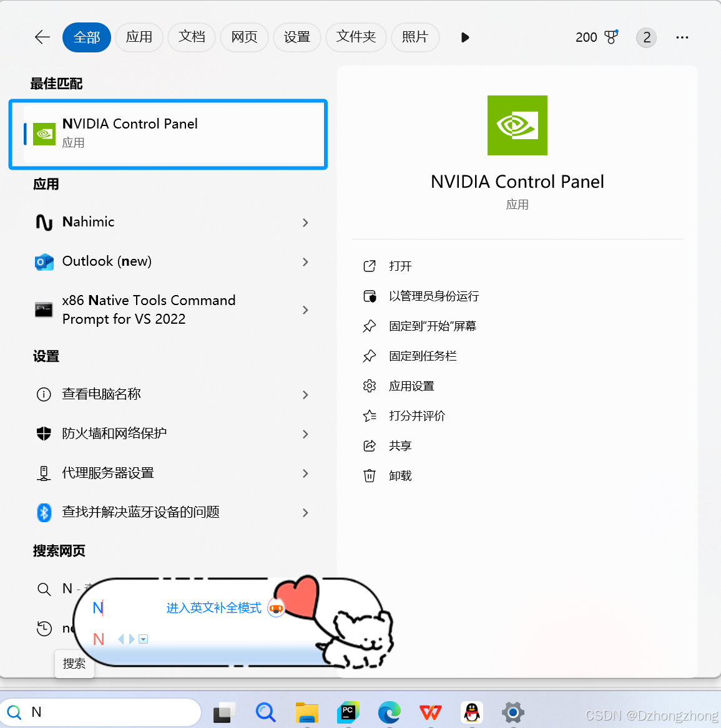Go back with the left arrow
The width and height of the screenshot is (721, 728).
pyautogui.click(x=42, y=37)
